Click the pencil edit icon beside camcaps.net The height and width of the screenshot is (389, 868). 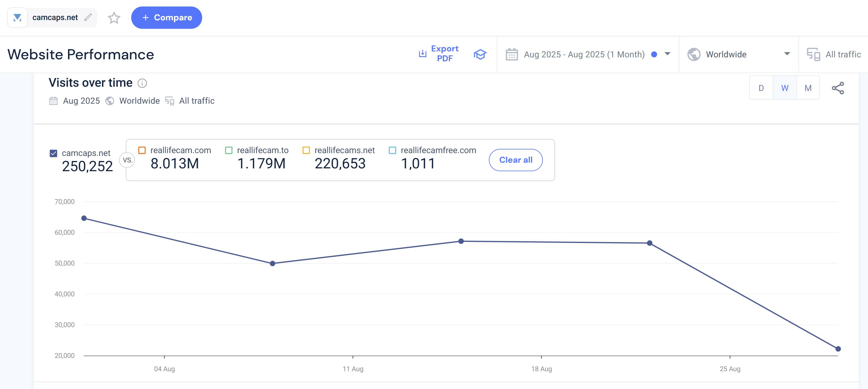pyautogui.click(x=88, y=17)
